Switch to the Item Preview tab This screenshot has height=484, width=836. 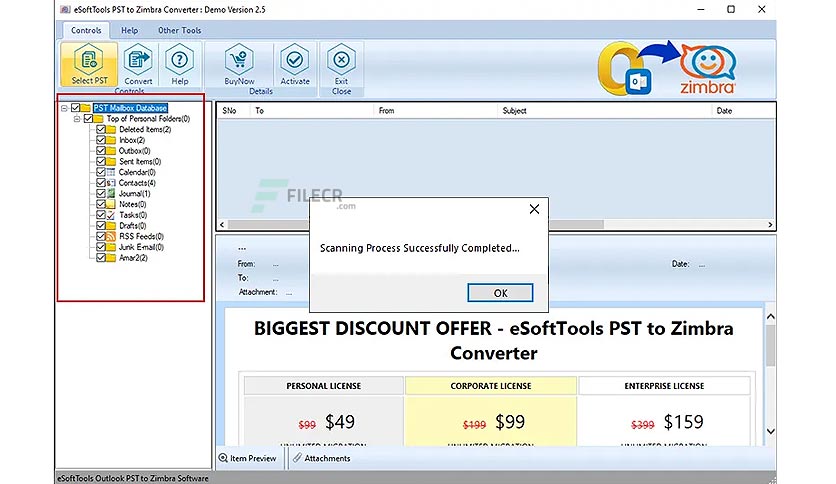[x=248, y=458]
